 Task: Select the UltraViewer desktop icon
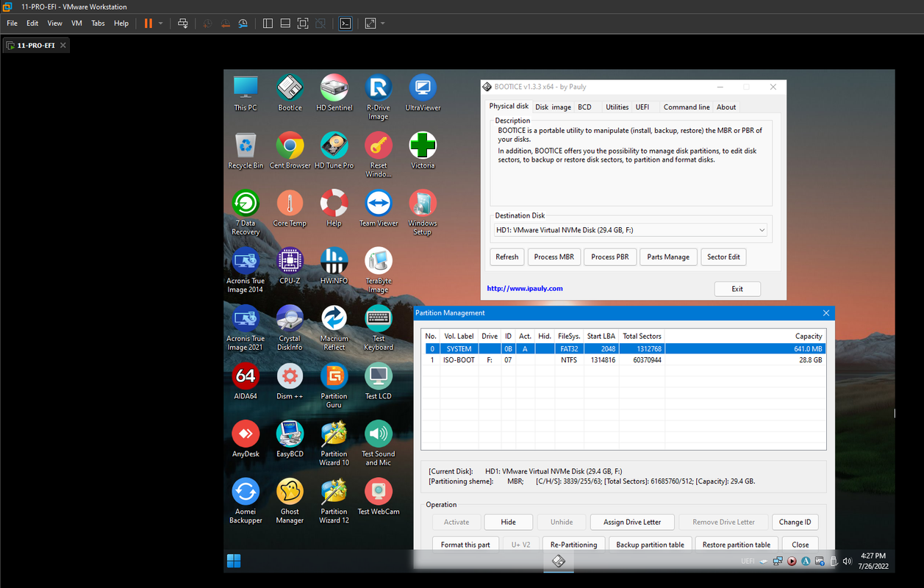click(x=423, y=93)
